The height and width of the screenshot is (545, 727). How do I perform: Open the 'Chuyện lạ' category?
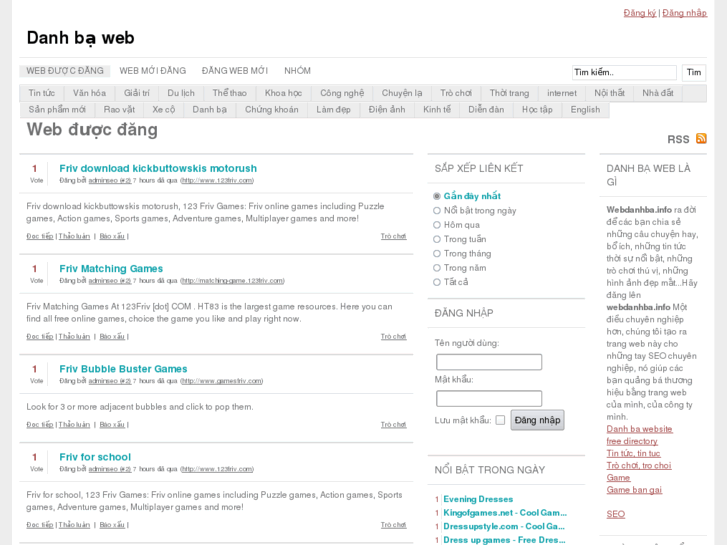point(402,93)
